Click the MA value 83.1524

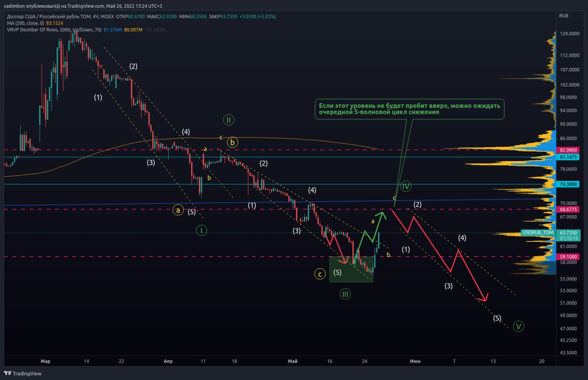55,23
